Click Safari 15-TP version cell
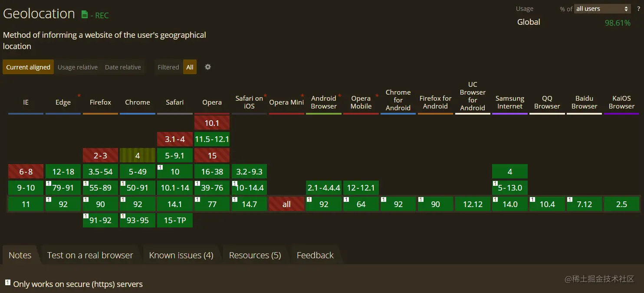This screenshot has width=644, height=293. [175, 220]
